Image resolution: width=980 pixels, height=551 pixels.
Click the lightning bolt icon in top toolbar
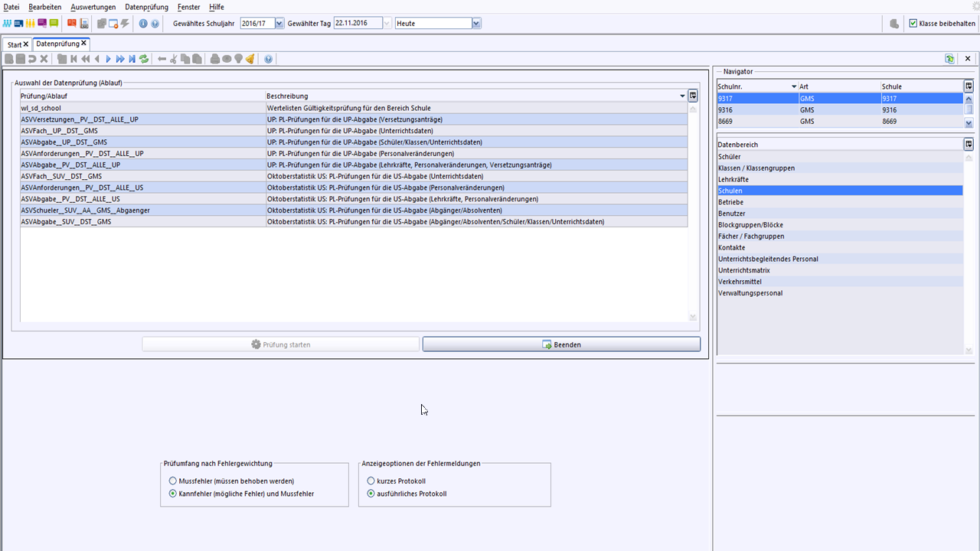[125, 24]
